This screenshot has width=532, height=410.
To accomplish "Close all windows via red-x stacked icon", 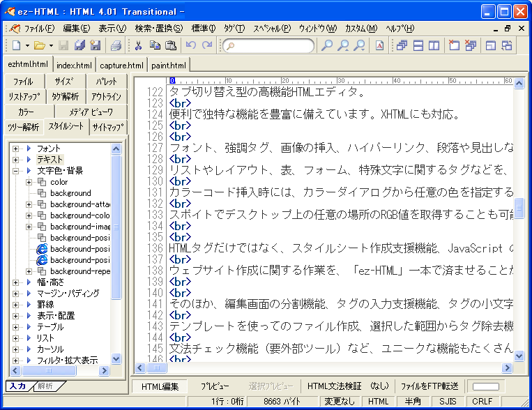I will 470,45.
